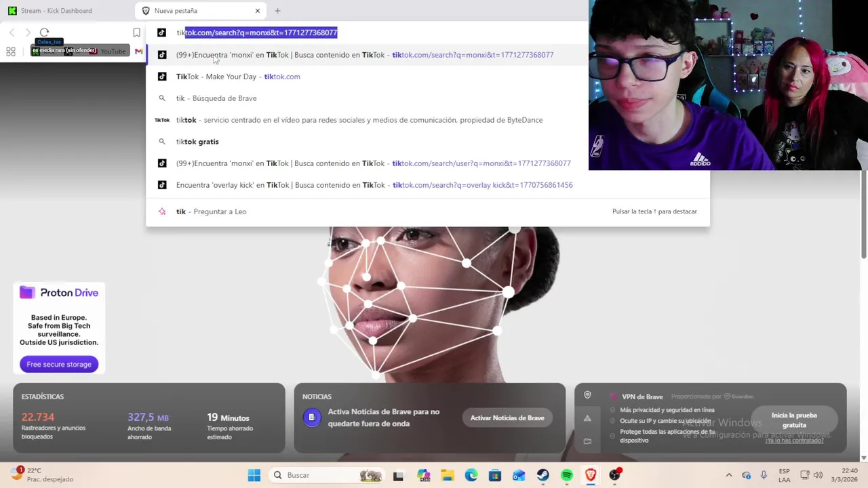Viewport: 868px width, 488px height.
Task: Click the TikTok icon on 'Make Your Day' row
Action: pyautogui.click(x=162, y=77)
